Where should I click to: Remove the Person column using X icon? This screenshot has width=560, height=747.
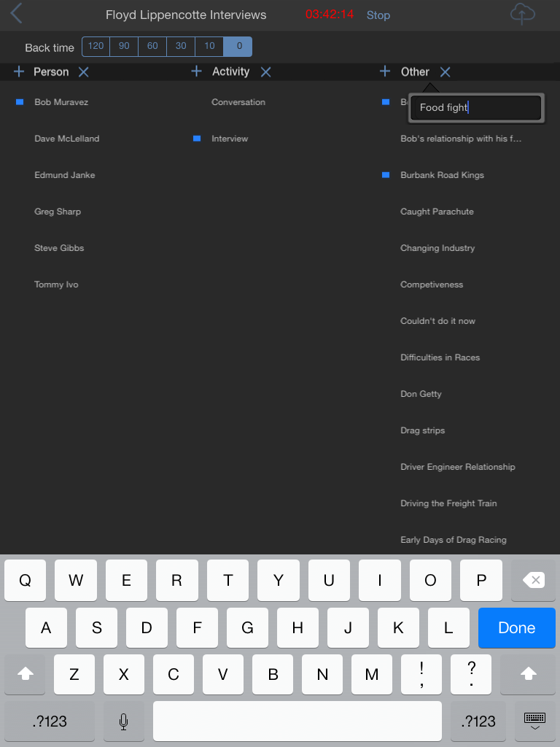[x=83, y=72]
